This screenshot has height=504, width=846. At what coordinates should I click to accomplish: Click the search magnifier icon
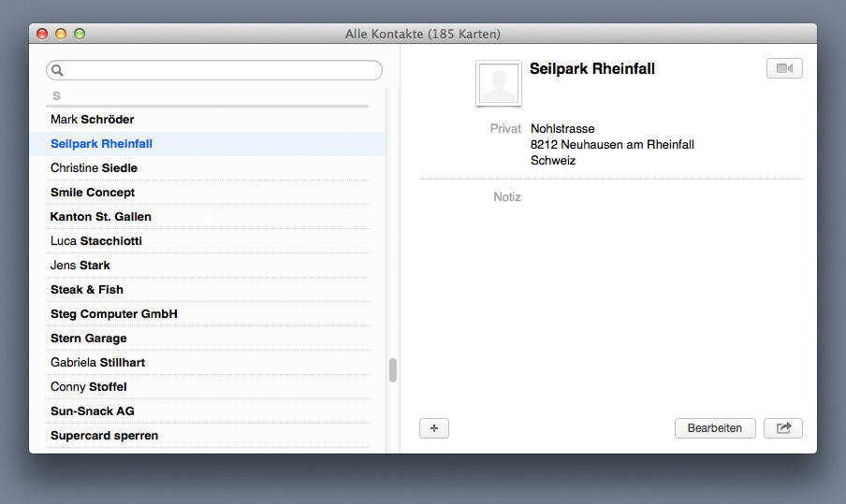click(x=57, y=70)
